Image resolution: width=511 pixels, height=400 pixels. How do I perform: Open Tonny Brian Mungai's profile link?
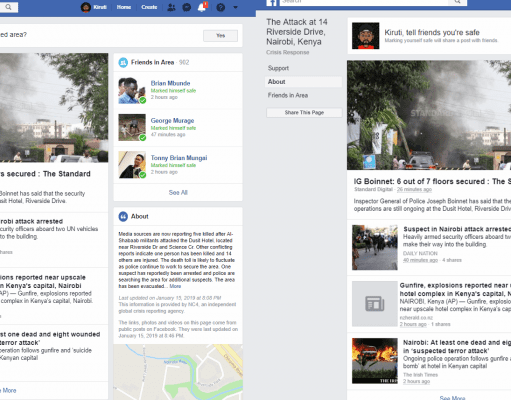179,158
